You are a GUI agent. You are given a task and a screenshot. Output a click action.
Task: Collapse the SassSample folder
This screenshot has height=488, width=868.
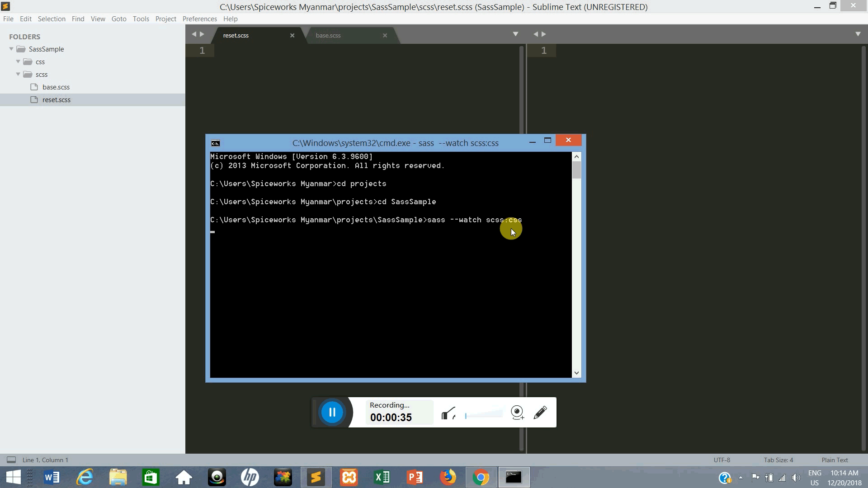(x=11, y=49)
